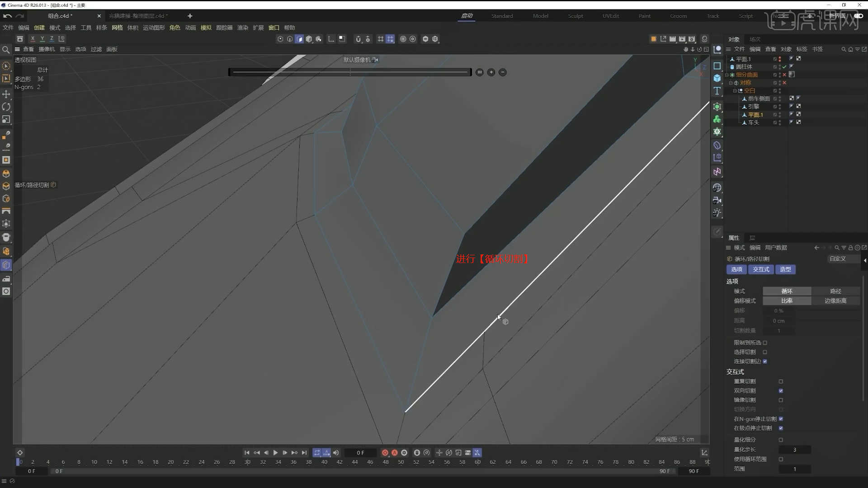Open the 自定义 preset dropdown
The width and height of the screenshot is (868, 488).
(x=844, y=259)
